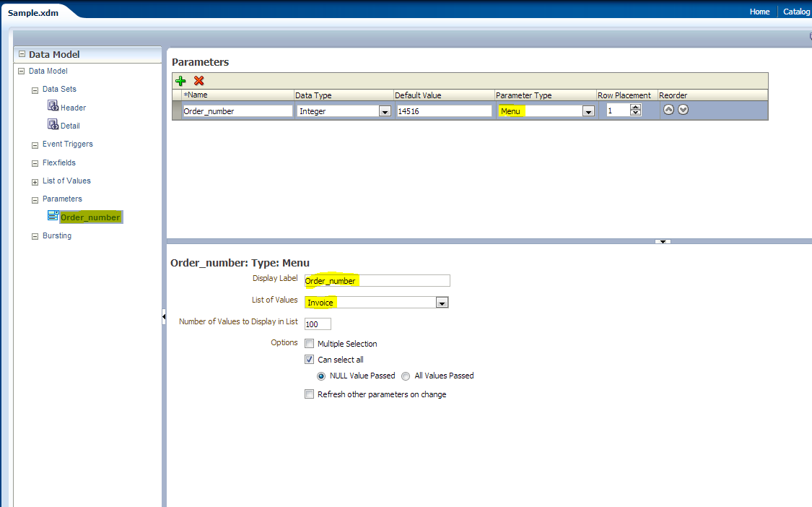Expand the List of Values tree node

(x=35, y=181)
